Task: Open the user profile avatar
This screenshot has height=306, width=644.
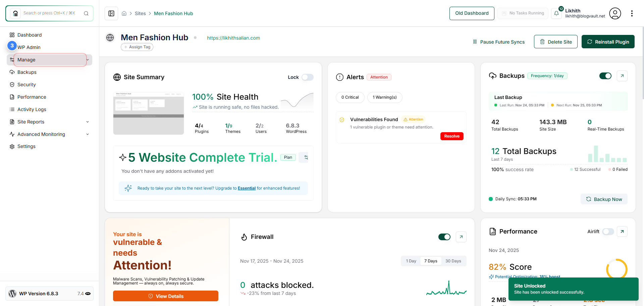Action: point(615,13)
